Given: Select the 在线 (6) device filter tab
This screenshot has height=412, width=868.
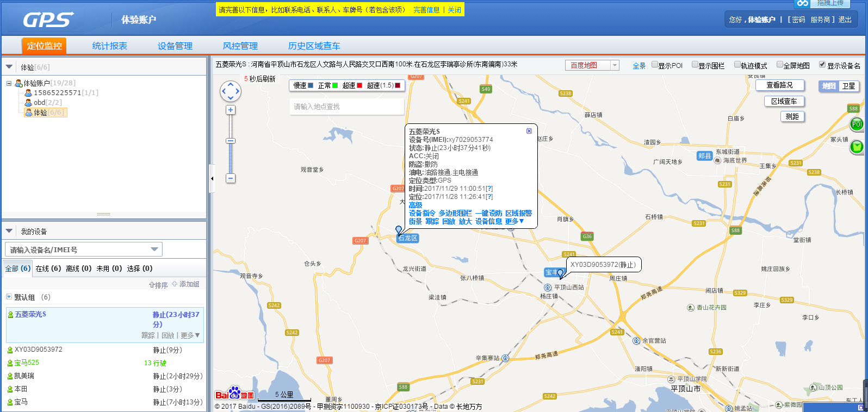Looking at the screenshot, I should 48,269.
